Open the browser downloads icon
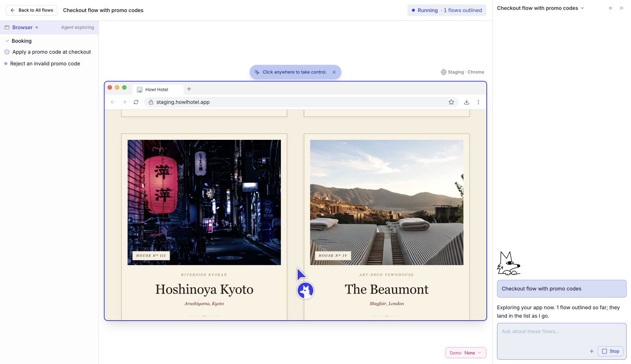 (x=467, y=102)
